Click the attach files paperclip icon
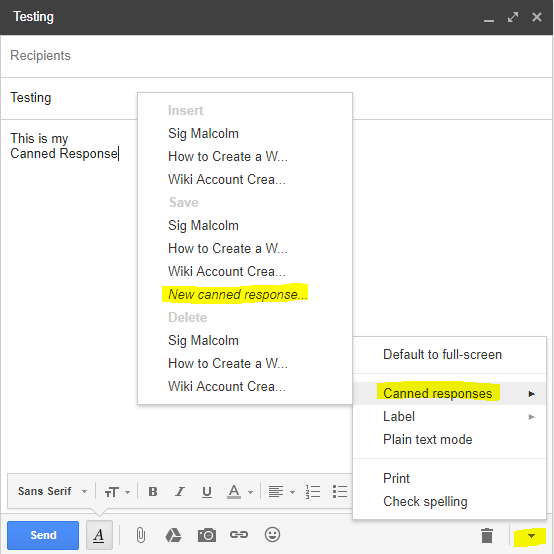This screenshot has height=554, width=554. [141, 535]
